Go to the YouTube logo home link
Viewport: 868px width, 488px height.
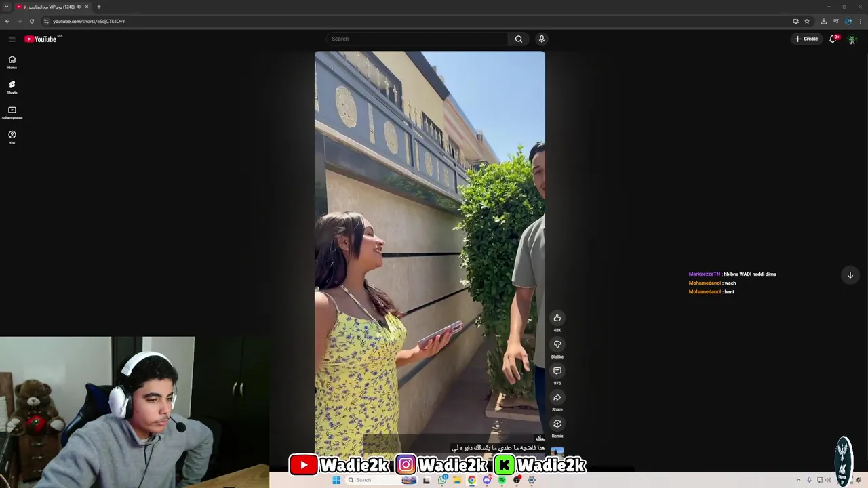tap(41, 39)
